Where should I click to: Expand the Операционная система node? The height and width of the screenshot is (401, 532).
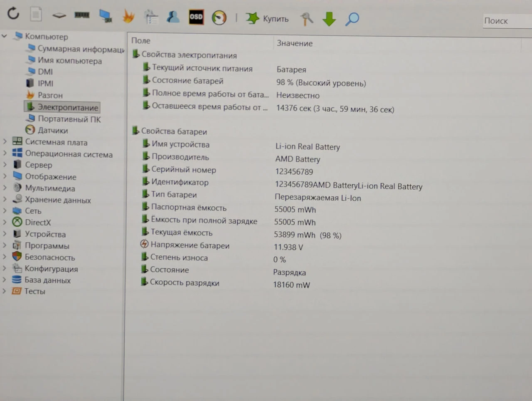[x=5, y=153]
